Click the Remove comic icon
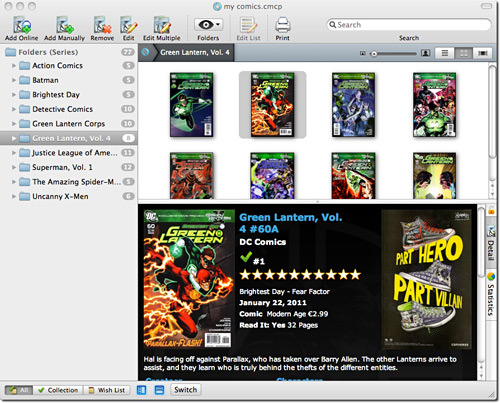Screen dimensions: 500x403 point(102,24)
